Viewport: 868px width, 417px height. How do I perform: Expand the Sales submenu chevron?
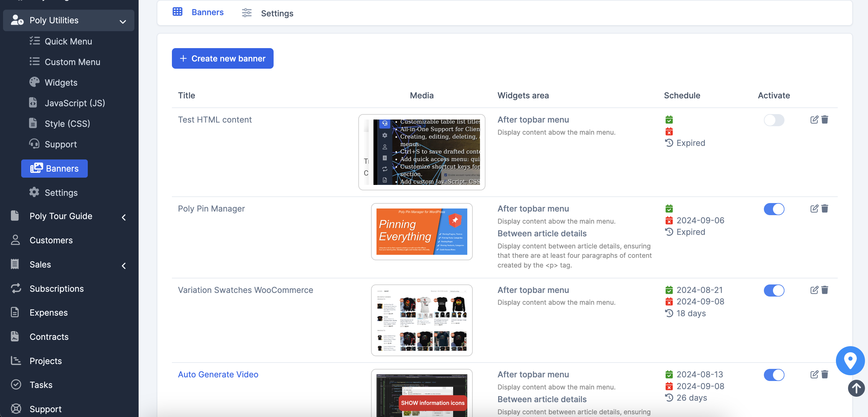(x=124, y=266)
